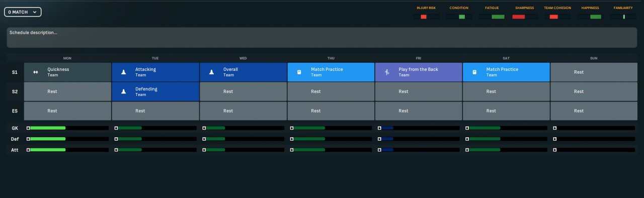Click the GK intensity handle for Monday
Image resolution: width=644 pixels, height=198 pixels.
tap(29, 128)
